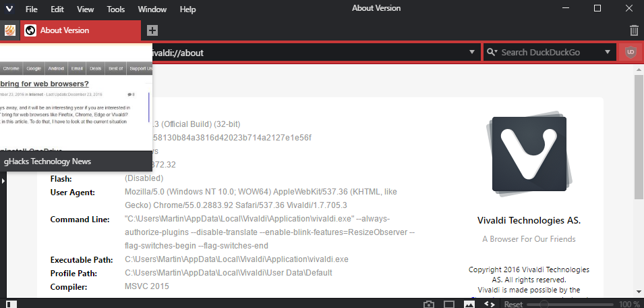Click 'A Browser For Our Friends' tagline
Image resolution: width=644 pixels, height=308 pixels.
coord(529,239)
